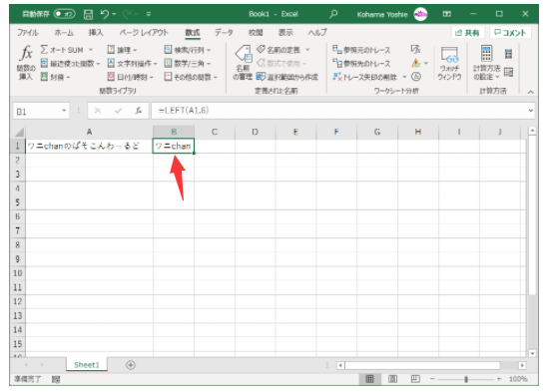Image resolution: width=546 pixels, height=392 pixels.
Task: Open Date & Time functions category
Action: click(x=130, y=77)
